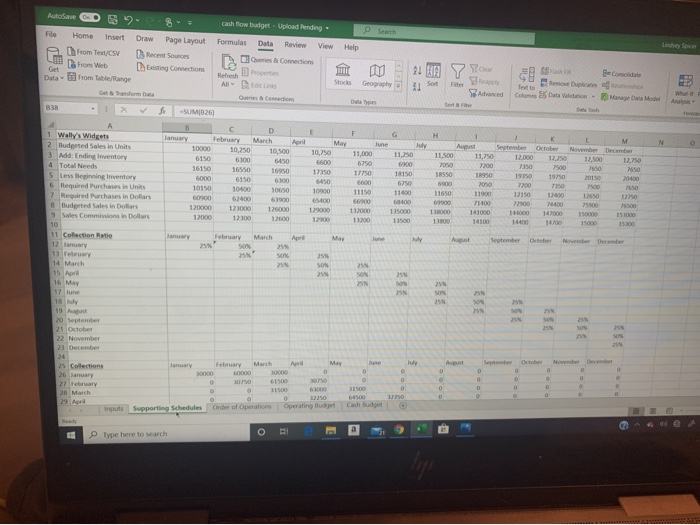The image size is (700, 525).
Task: Click the Type here to search box
Action: (x=166, y=433)
